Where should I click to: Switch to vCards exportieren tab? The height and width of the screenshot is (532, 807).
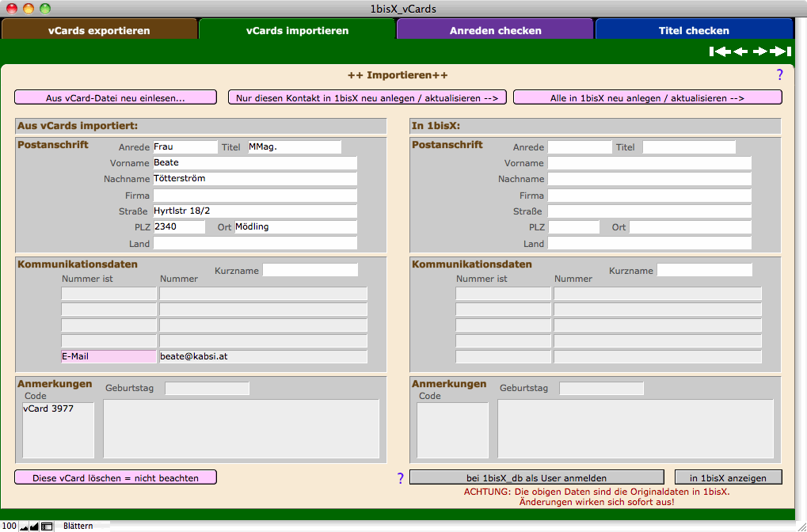99,31
